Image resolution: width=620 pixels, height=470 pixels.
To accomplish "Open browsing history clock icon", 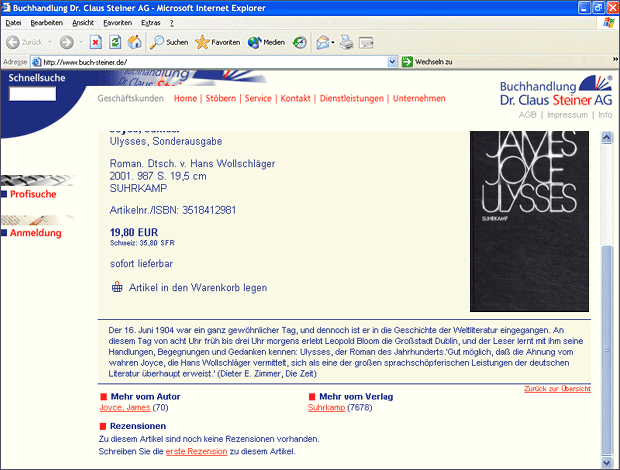I will point(299,42).
